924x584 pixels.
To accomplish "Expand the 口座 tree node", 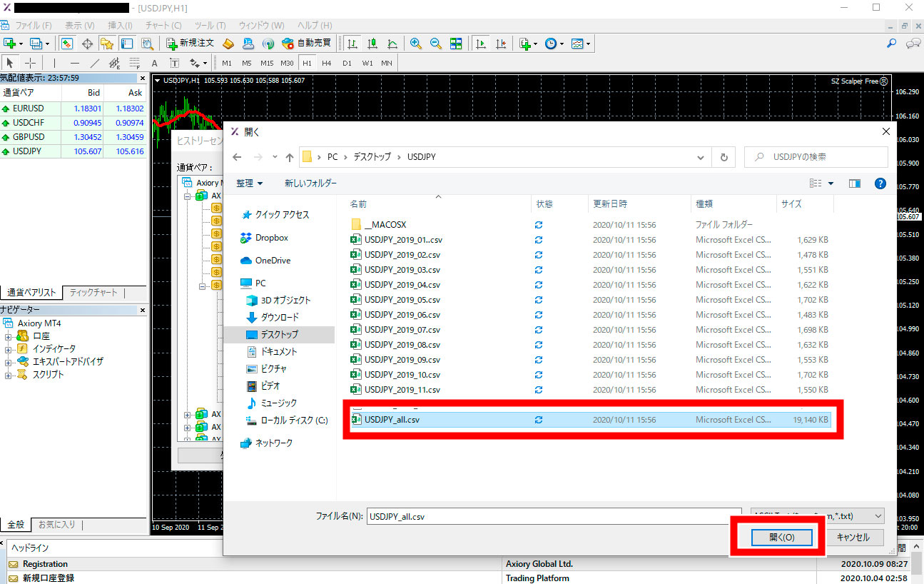I will [x=8, y=336].
